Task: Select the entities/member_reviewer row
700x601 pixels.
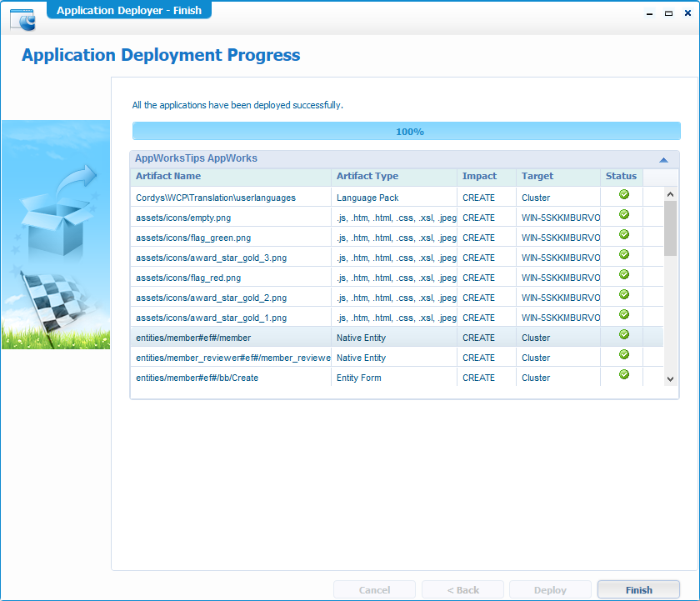Action: click(x=232, y=358)
